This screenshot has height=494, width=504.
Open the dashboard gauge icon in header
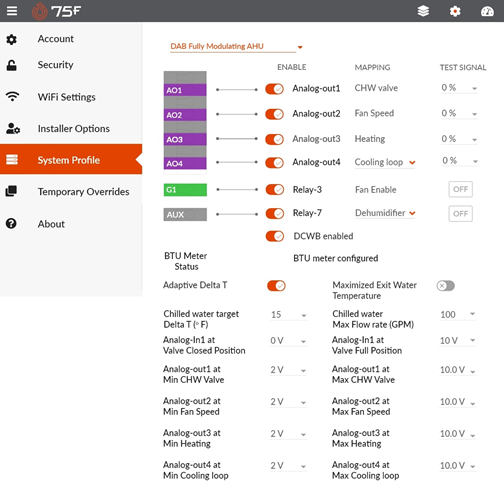(x=487, y=11)
